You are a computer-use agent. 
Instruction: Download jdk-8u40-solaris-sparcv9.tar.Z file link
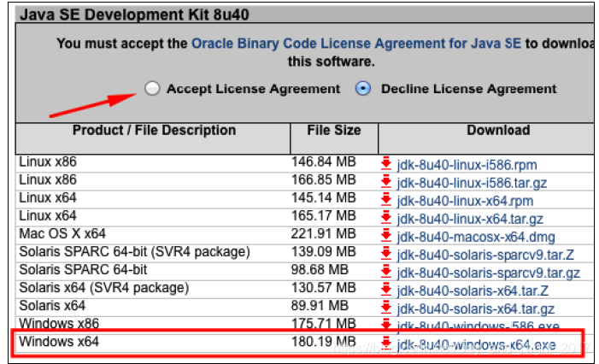[485, 255]
